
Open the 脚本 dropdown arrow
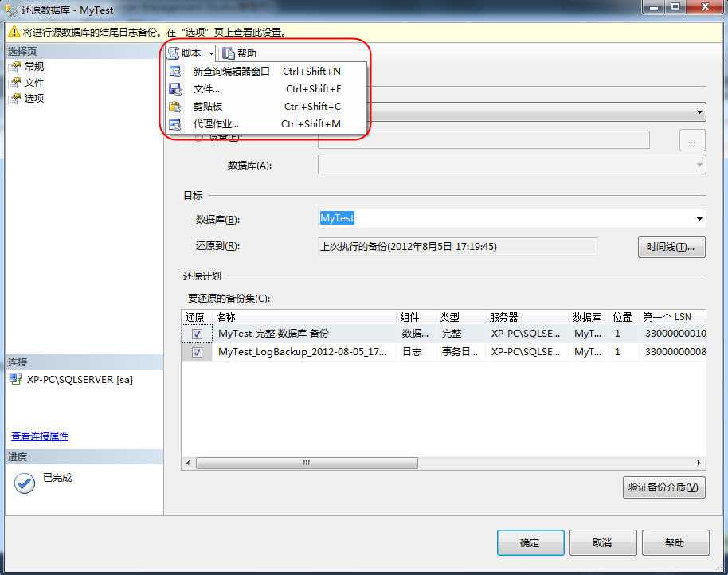coord(211,53)
